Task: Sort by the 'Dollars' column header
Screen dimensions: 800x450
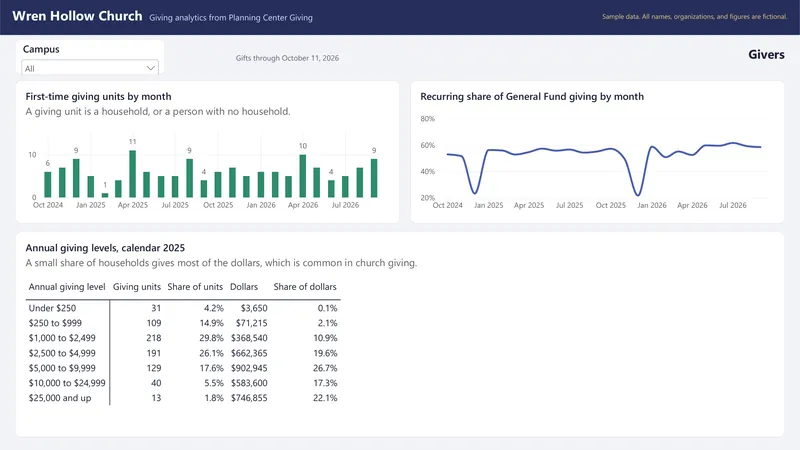Action: click(244, 287)
